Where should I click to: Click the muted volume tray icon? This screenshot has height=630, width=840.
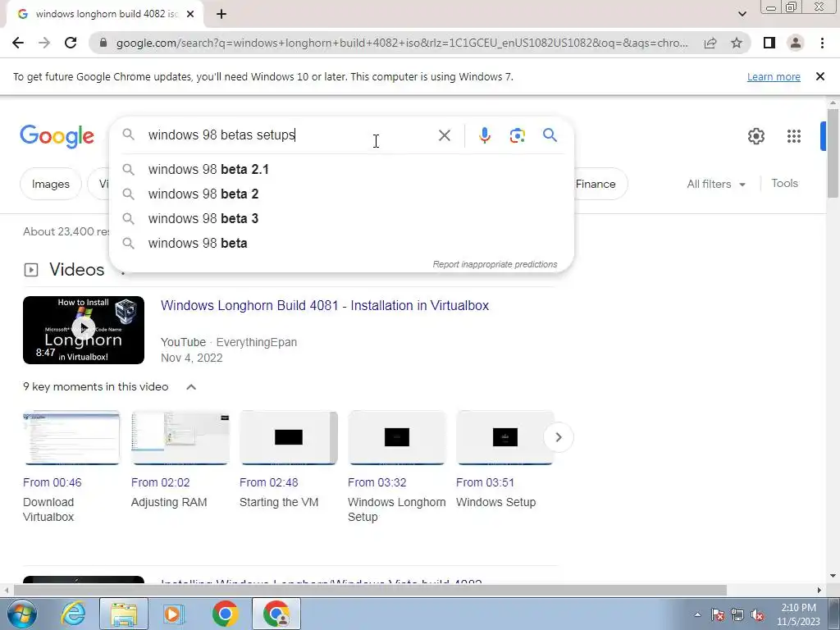pyautogui.click(x=757, y=615)
